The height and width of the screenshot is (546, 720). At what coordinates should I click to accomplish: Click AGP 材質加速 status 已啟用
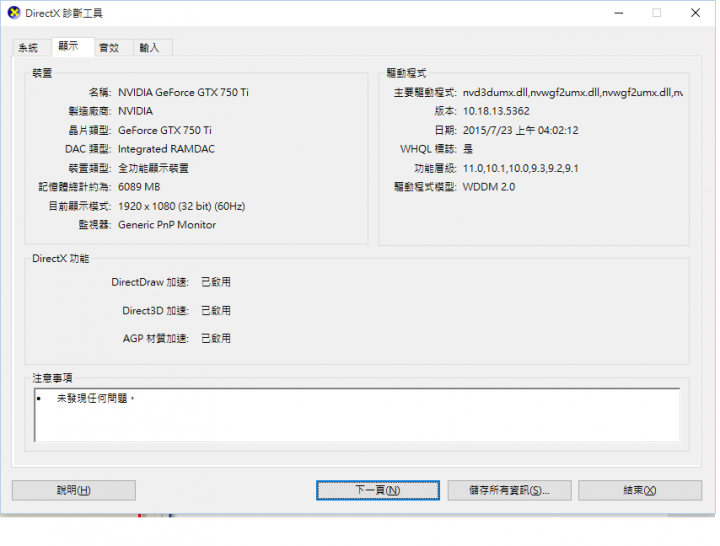pyautogui.click(x=216, y=338)
